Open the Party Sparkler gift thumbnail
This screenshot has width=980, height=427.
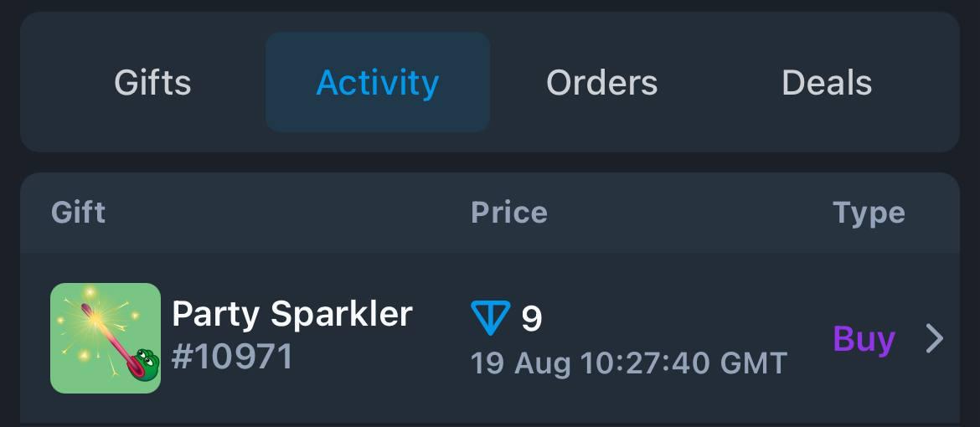point(106,338)
